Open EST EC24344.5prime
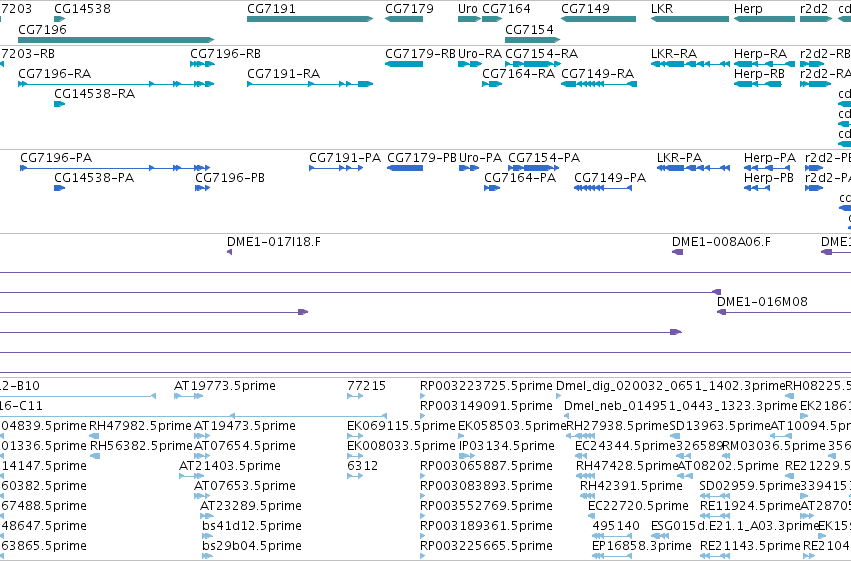The width and height of the screenshot is (851, 561). 626,446
